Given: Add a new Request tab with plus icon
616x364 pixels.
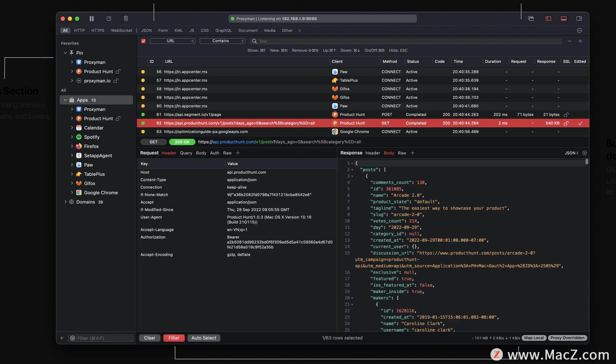Looking at the screenshot, I should 238,153.
